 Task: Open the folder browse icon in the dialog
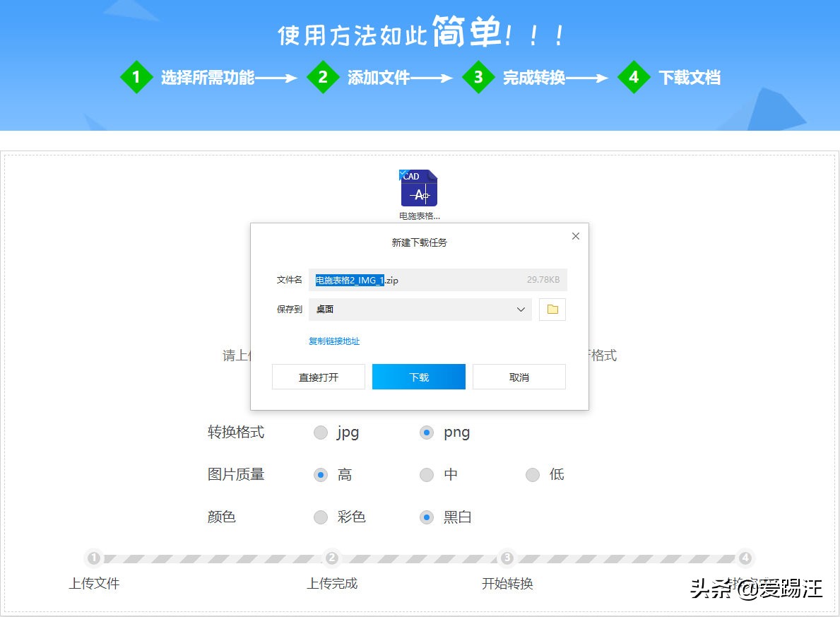click(552, 310)
